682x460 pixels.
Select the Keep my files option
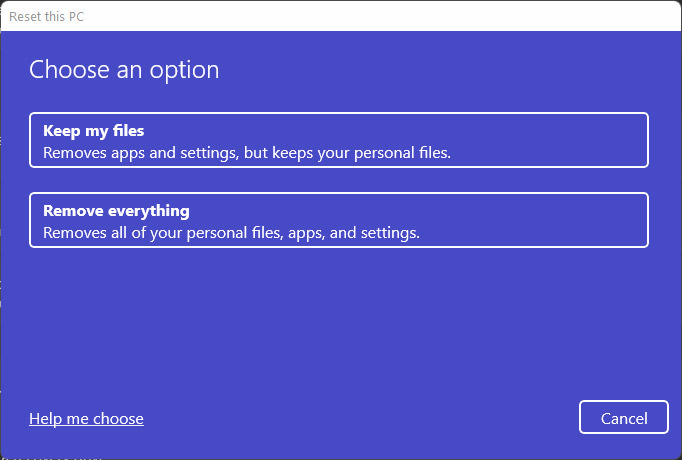point(339,140)
